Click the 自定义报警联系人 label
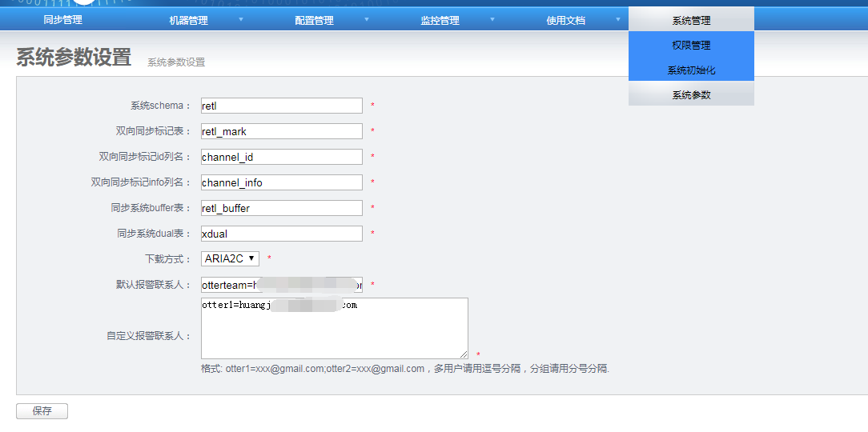The height and width of the screenshot is (432, 868). 149,336
